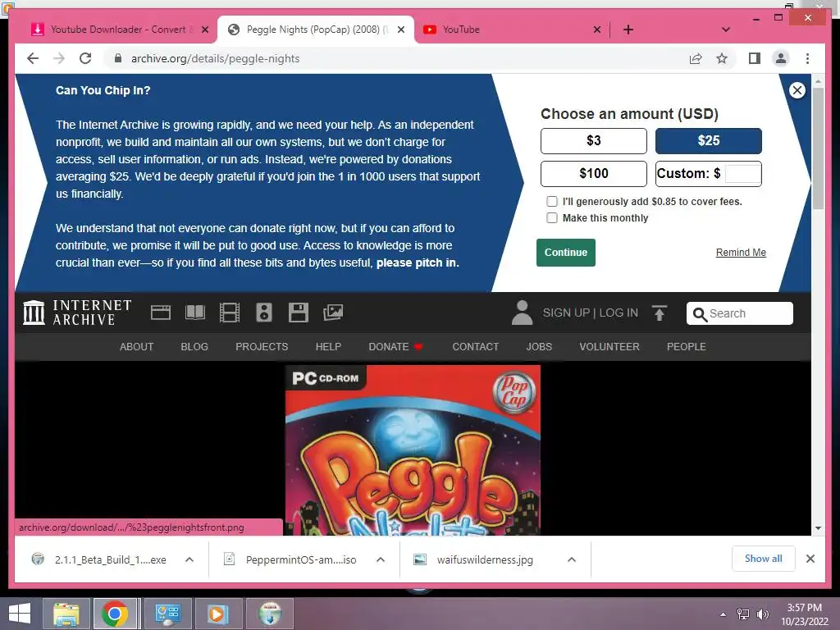Open the Video film icon
The width and height of the screenshot is (840, 630).
230,313
